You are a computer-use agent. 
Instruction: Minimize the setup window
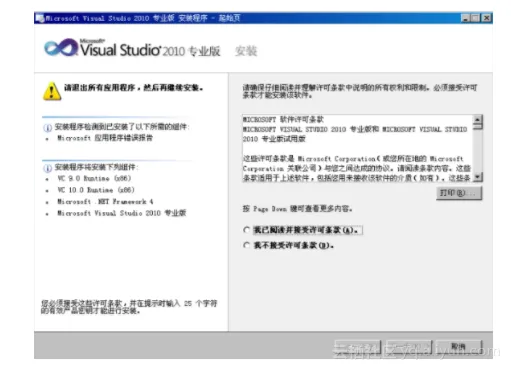click(466, 18)
